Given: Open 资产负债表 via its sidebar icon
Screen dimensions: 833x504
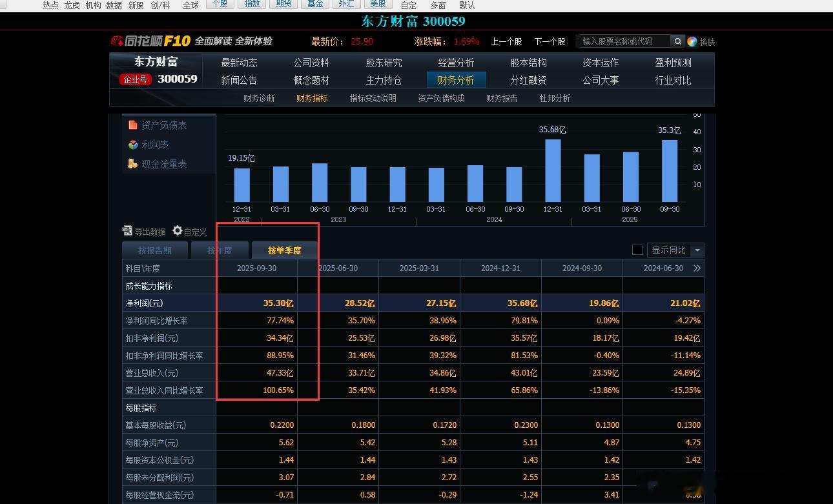Looking at the screenshot, I should [x=132, y=125].
